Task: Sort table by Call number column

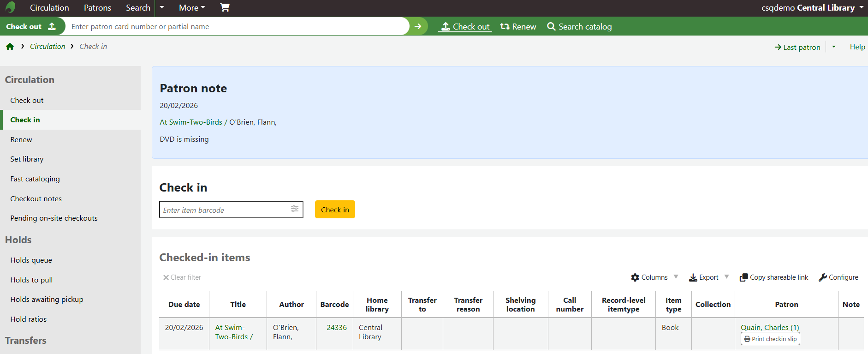Action: point(570,305)
